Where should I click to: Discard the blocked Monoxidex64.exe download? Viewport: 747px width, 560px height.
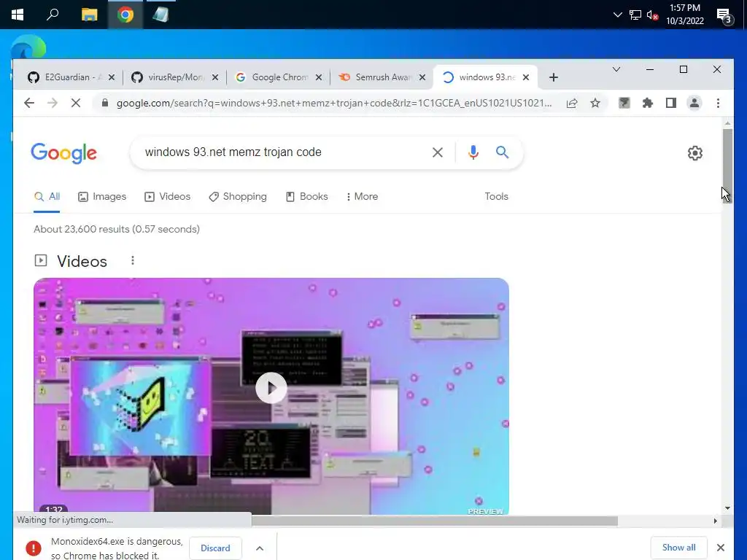pyautogui.click(x=215, y=548)
